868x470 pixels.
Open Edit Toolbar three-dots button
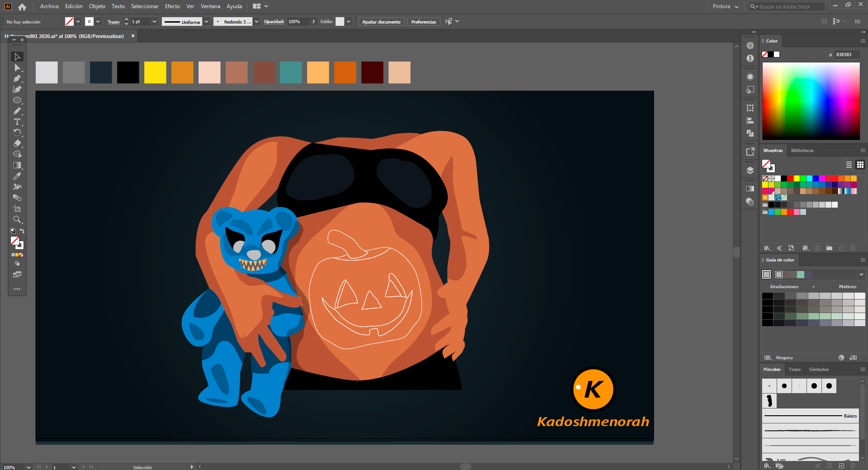tap(17, 289)
